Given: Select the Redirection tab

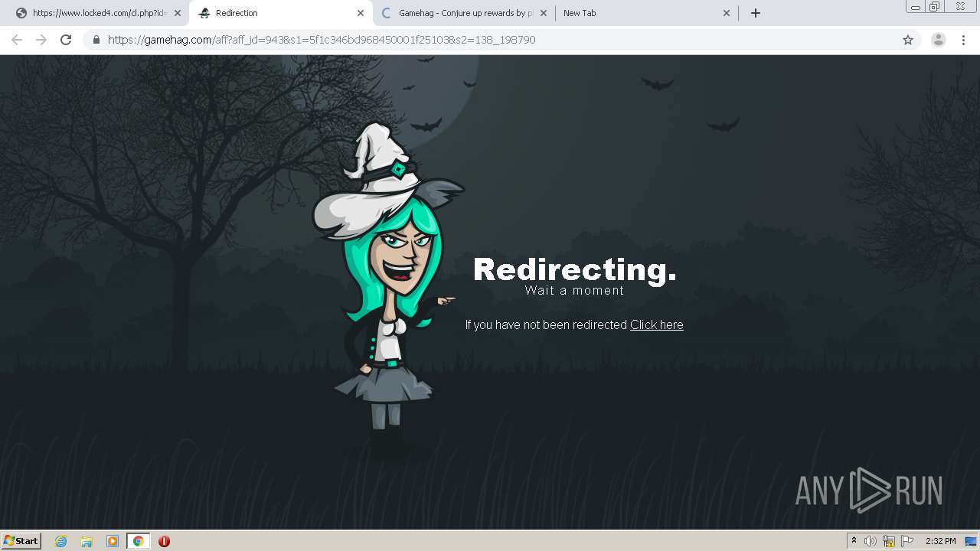Looking at the screenshot, I should pos(280,13).
